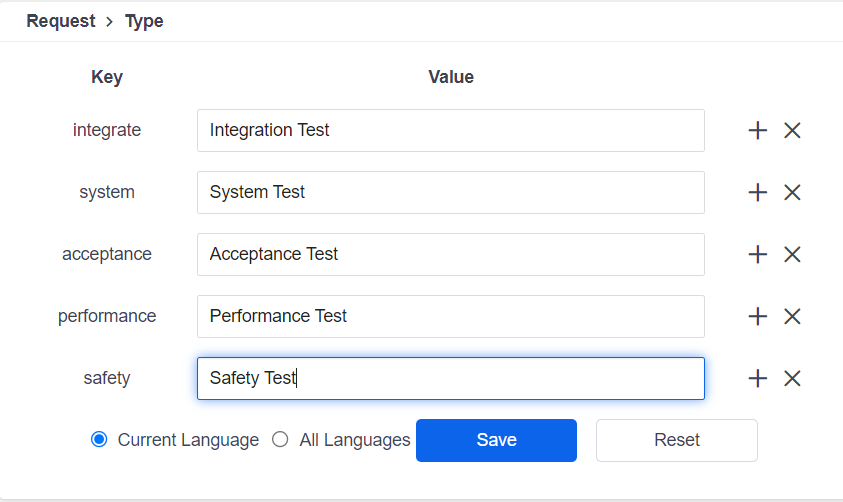Add a row after the acceptance entry
The width and height of the screenshot is (843, 502).
[x=757, y=254]
